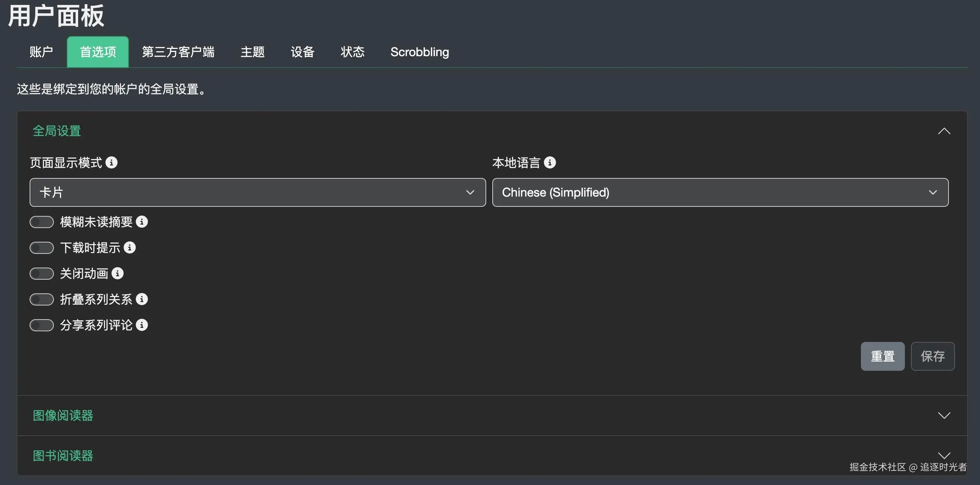Toggle the 下载时提示 switch
980x485 pixels.
(42, 248)
